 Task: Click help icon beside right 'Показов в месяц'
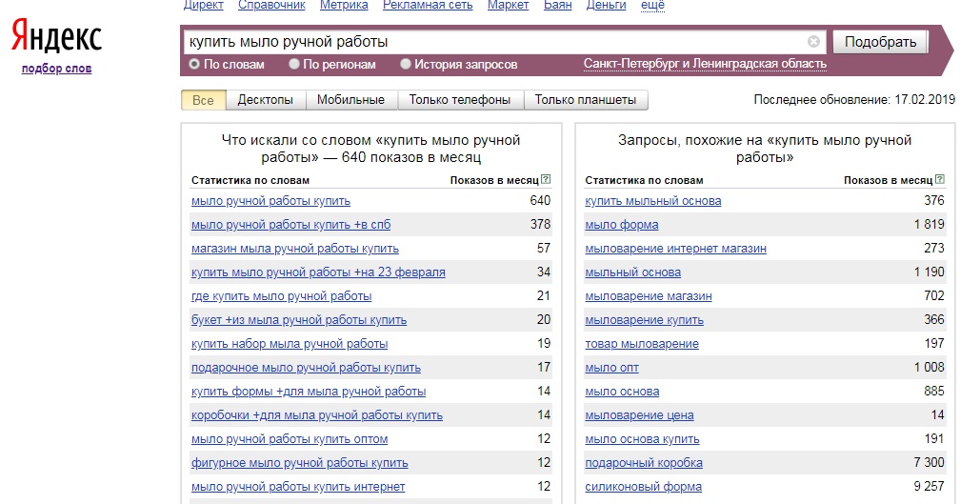(940, 179)
